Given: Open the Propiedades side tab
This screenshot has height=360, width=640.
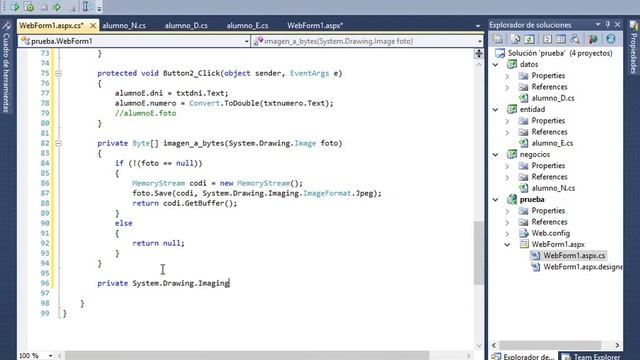Looking at the screenshot, I should tap(633, 48).
